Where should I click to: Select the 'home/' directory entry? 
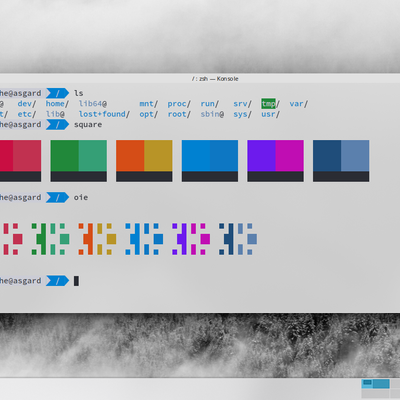click(57, 104)
